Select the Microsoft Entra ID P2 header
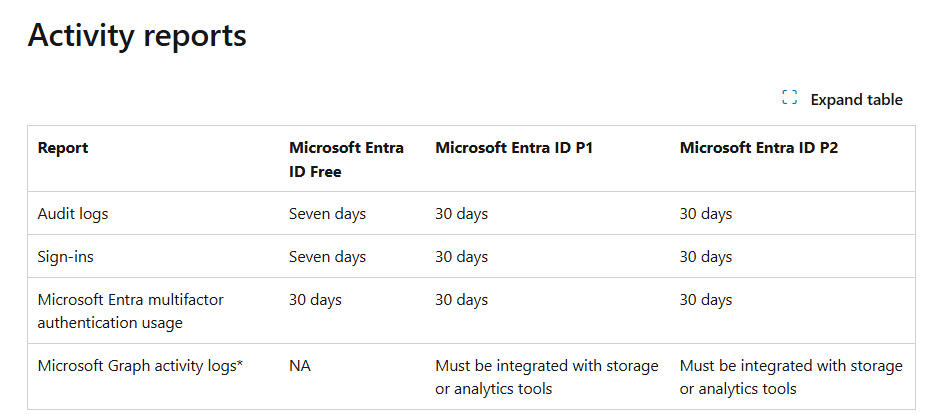 coord(759,148)
